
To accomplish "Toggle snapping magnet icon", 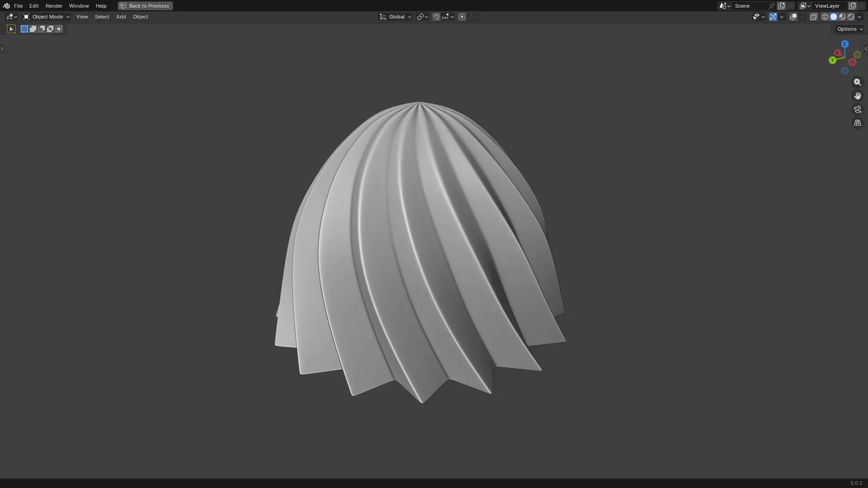I will point(436,17).
